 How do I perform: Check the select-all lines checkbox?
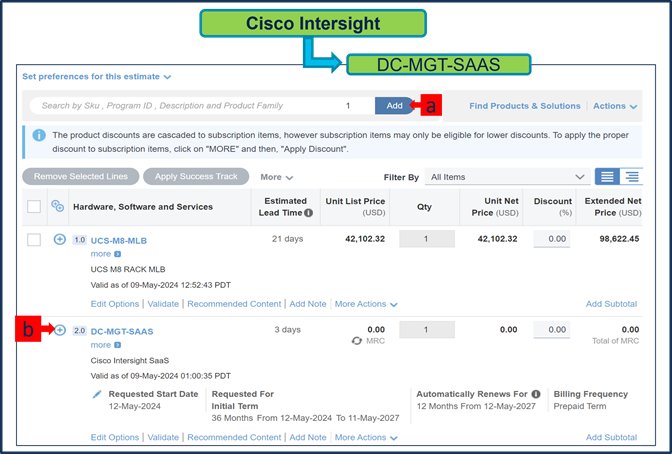click(x=34, y=207)
